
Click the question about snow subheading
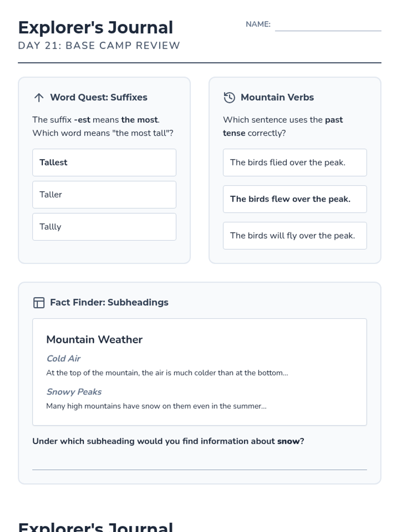tap(168, 441)
